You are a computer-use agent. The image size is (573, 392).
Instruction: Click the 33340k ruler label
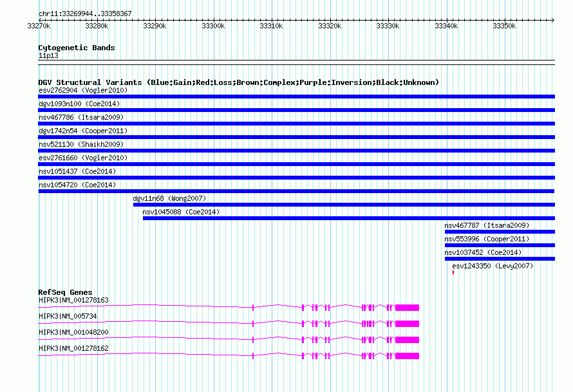click(x=446, y=26)
